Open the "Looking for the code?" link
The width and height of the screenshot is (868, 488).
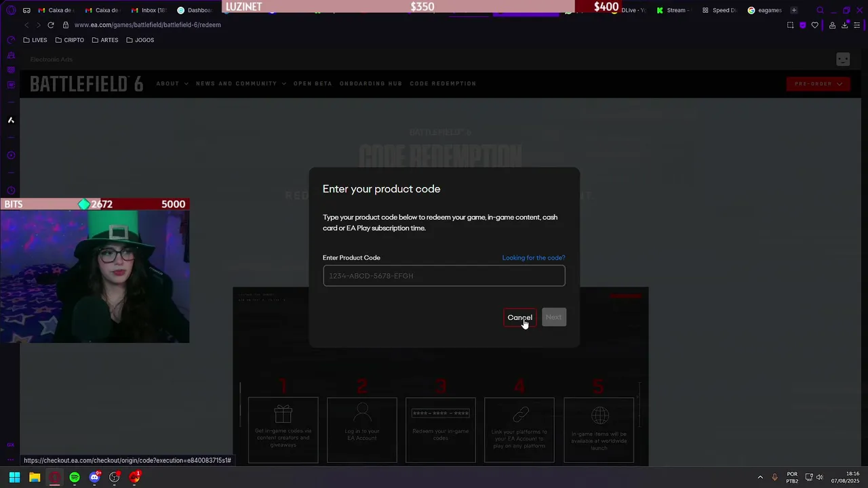(533, 258)
